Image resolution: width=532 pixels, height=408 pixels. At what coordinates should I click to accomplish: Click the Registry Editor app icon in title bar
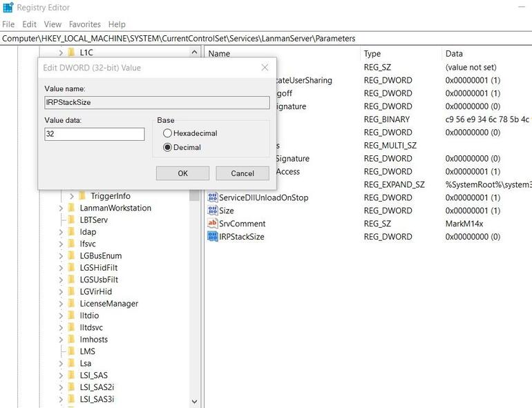pos(8,8)
